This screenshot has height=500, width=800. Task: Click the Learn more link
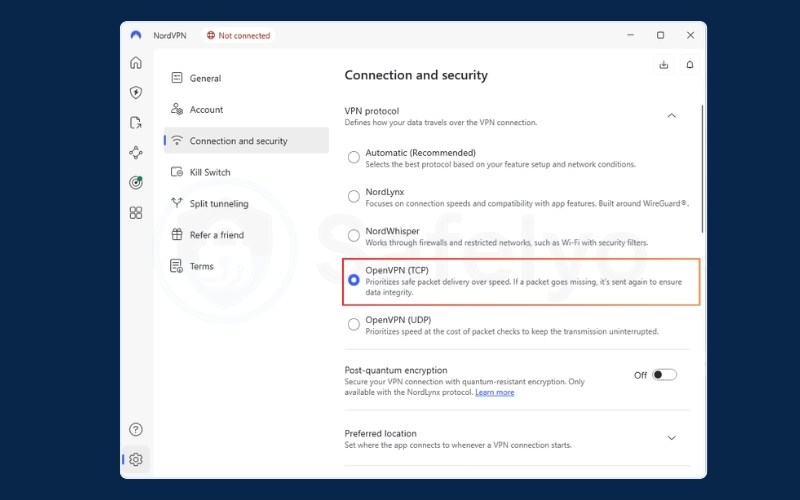tap(494, 393)
